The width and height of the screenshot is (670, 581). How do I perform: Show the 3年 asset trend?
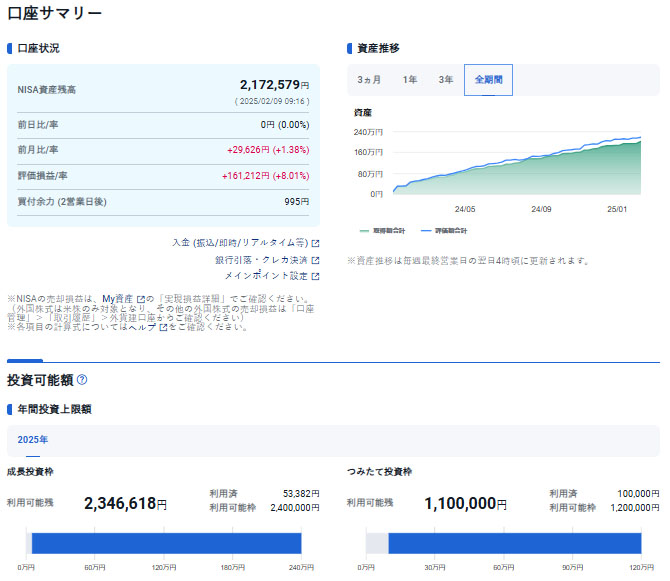[x=445, y=80]
